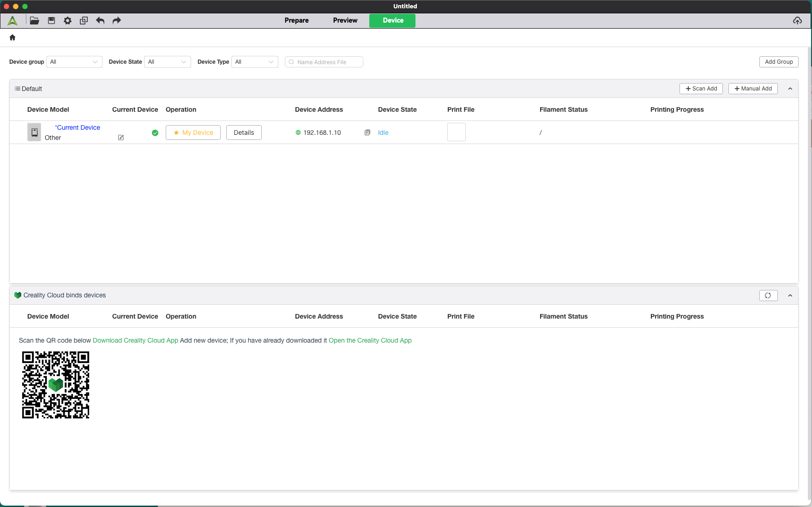Click the Add Group button

(x=779, y=62)
